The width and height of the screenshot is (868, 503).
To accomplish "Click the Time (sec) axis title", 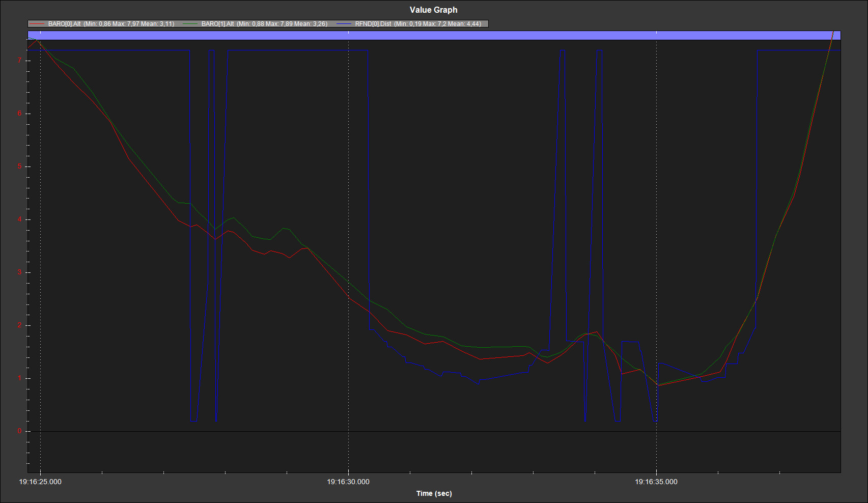I will (434, 493).
